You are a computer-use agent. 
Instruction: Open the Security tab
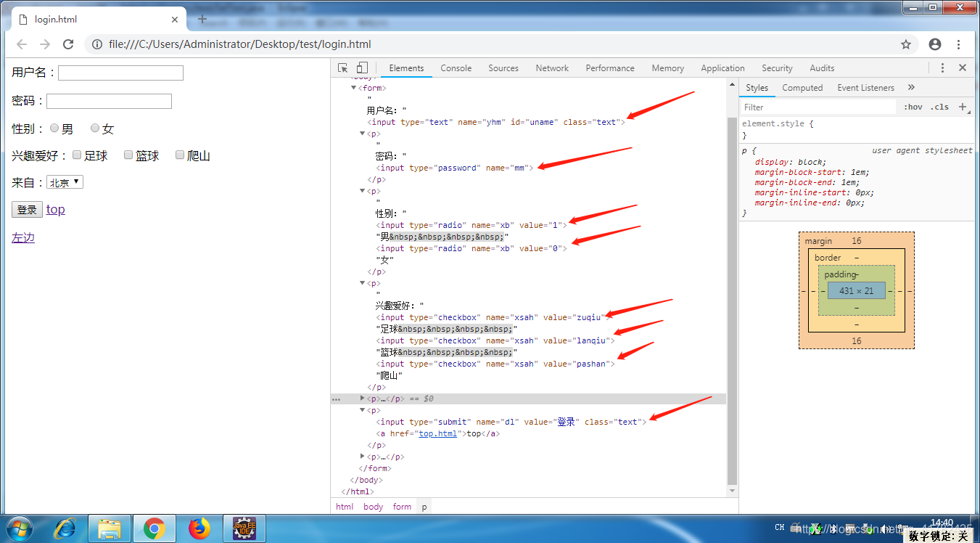point(777,68)
